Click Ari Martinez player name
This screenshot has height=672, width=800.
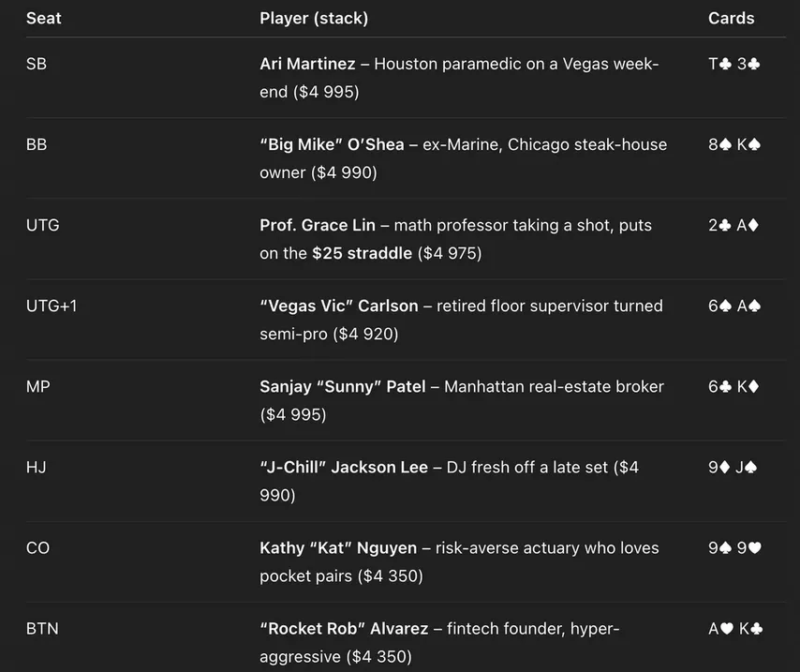coord(307,64)
